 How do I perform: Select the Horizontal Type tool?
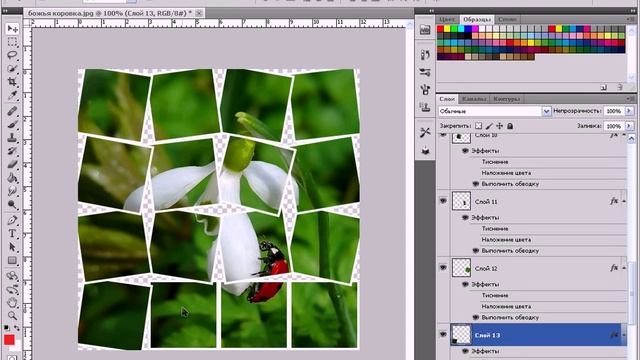(12, 234)
